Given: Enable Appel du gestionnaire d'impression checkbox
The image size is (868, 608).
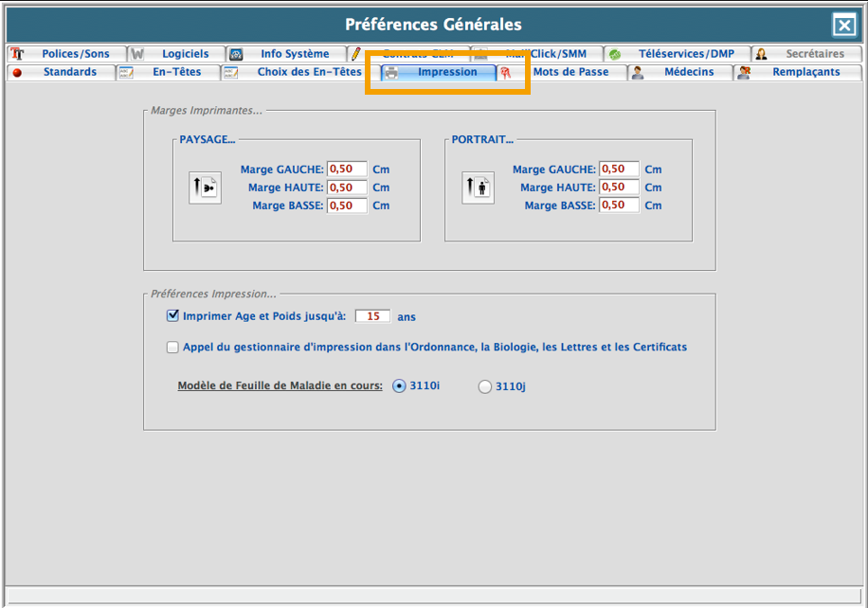Looking at the screenshot, I should point(172,348).
